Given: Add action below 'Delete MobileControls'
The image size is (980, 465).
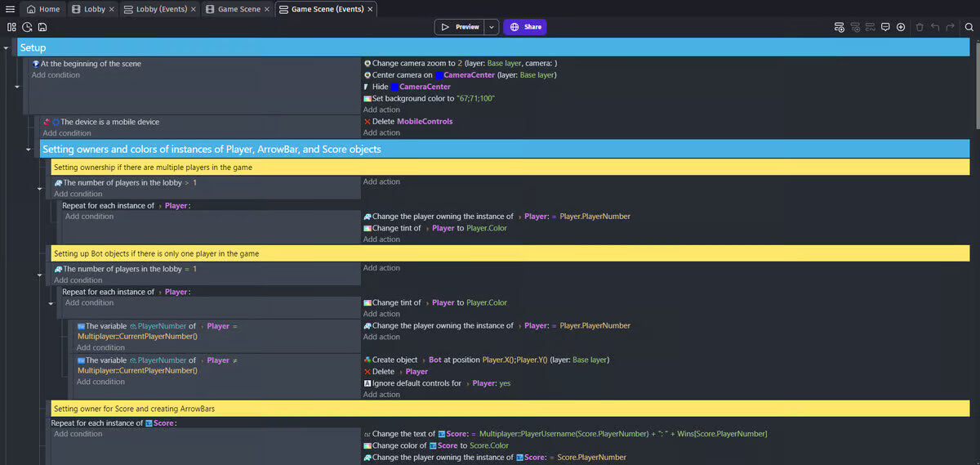Looking at the screenshot, I should (381, 132).
